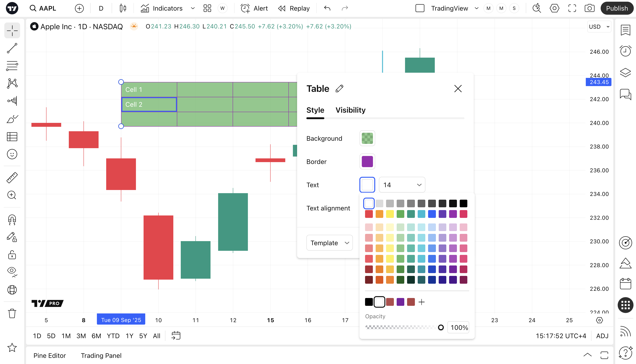
Task: Select the YTD time range
Action: [113, 336]
